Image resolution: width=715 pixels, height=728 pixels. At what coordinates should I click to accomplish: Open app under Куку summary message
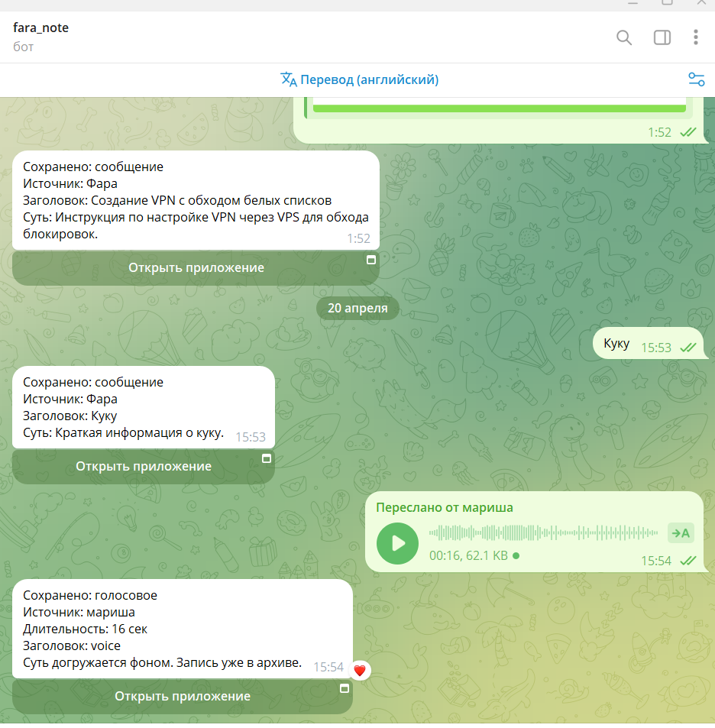(x=144, y=467)
